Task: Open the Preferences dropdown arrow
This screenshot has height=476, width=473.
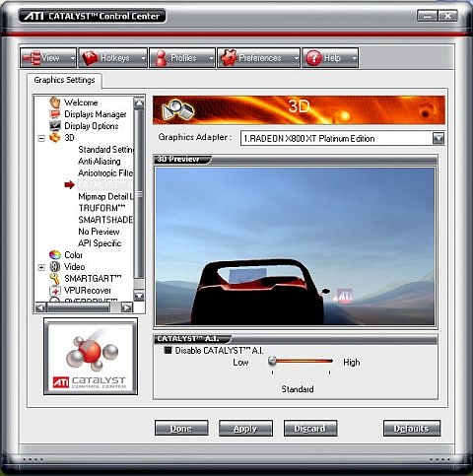Action: (x=296, y=58)
